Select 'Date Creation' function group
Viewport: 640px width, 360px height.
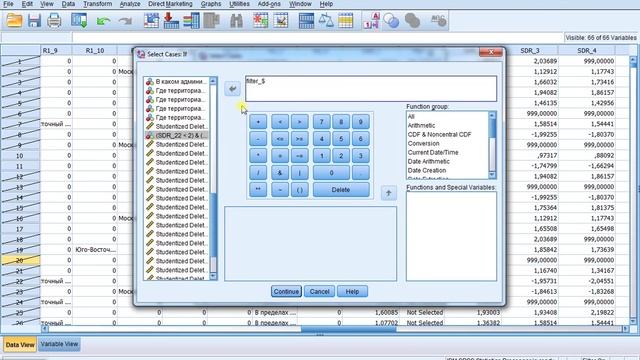coord(427,170)
